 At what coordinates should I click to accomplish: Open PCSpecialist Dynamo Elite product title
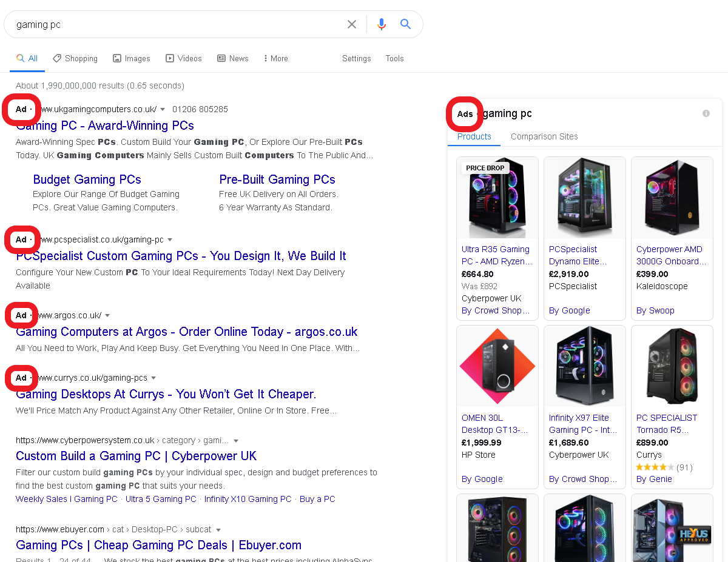(578, 255)
